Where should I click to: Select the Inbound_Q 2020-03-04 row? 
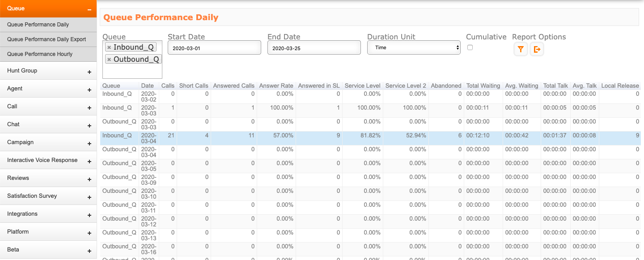point(370,138)
